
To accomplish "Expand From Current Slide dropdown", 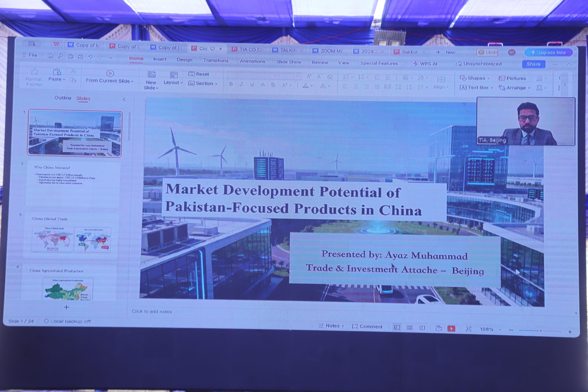I will coord(110,81).
